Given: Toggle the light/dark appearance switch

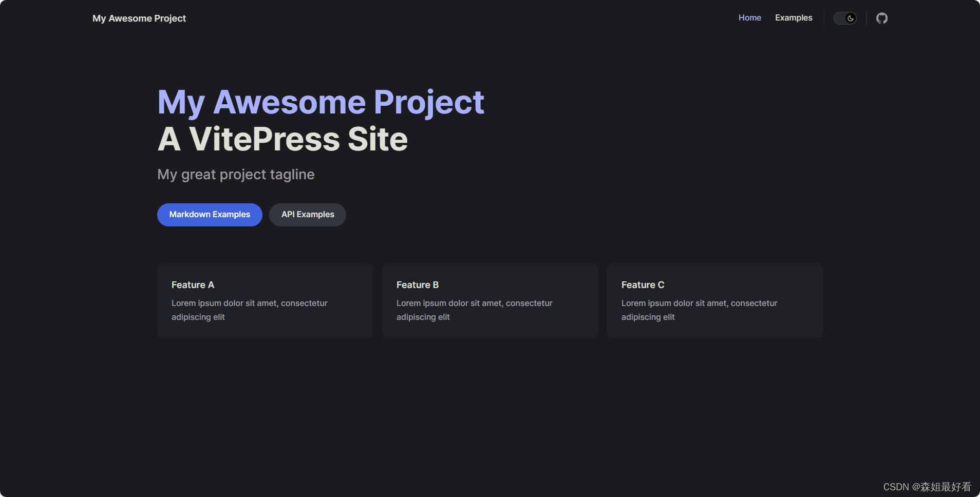Looking at the screenshot, I should click(845, 18).
